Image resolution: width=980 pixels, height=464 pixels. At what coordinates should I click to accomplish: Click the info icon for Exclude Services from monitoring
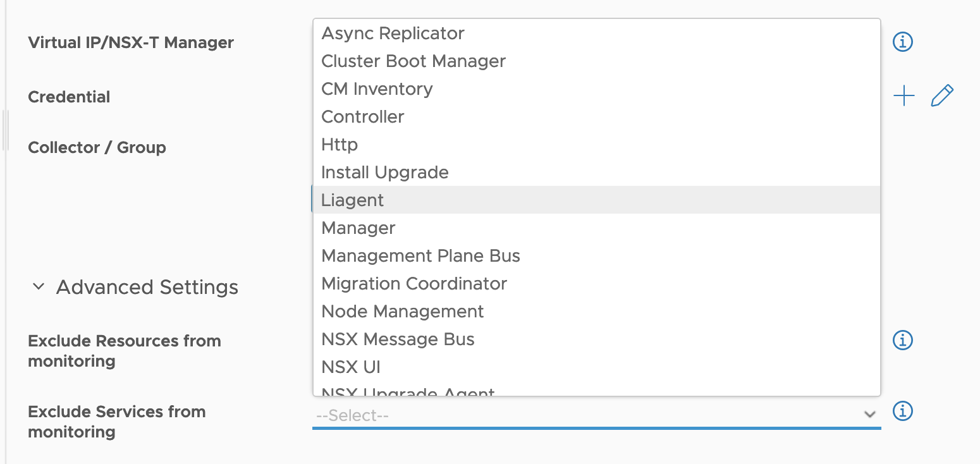(902, 411)
